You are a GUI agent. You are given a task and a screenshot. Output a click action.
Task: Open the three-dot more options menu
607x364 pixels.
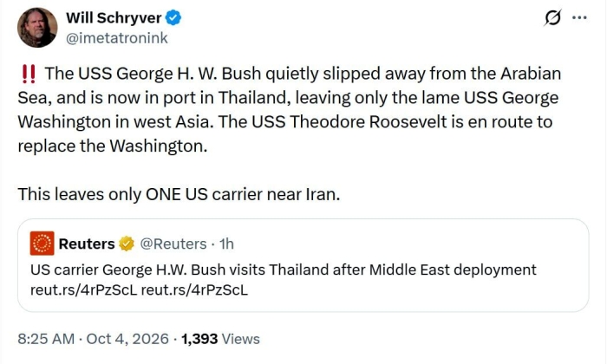tap(579, 18)
